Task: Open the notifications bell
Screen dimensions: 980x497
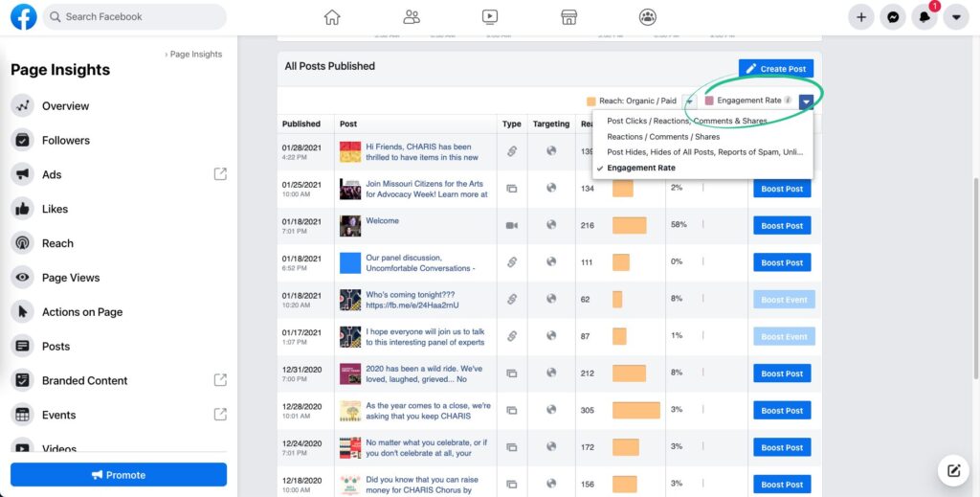Action: pos(924,17)
